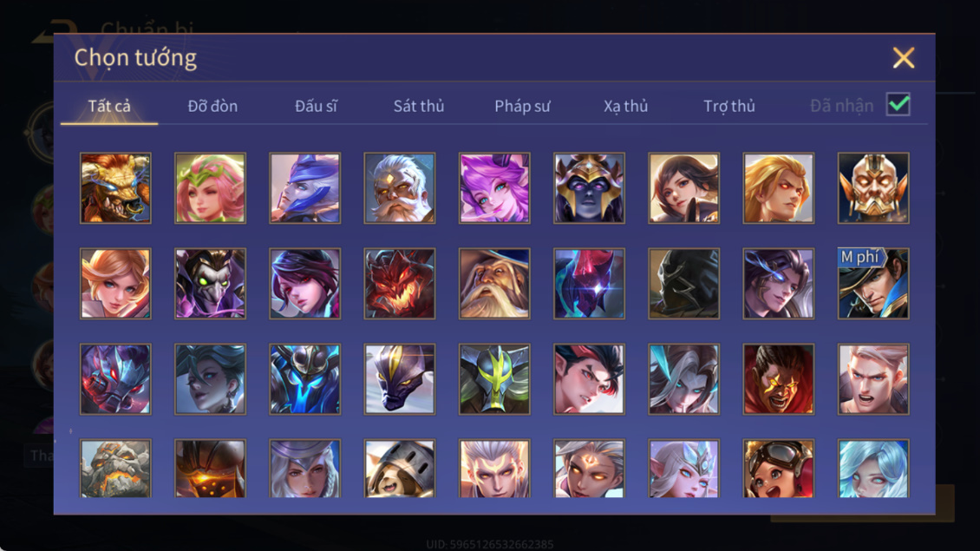Select the Tất cả tab
Viewport: 980px width, 551px height.
(x=109, y=106)
